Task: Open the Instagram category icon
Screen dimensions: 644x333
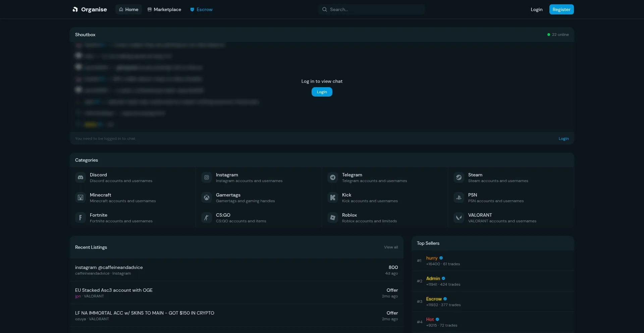Action: [x=207, y=177]
